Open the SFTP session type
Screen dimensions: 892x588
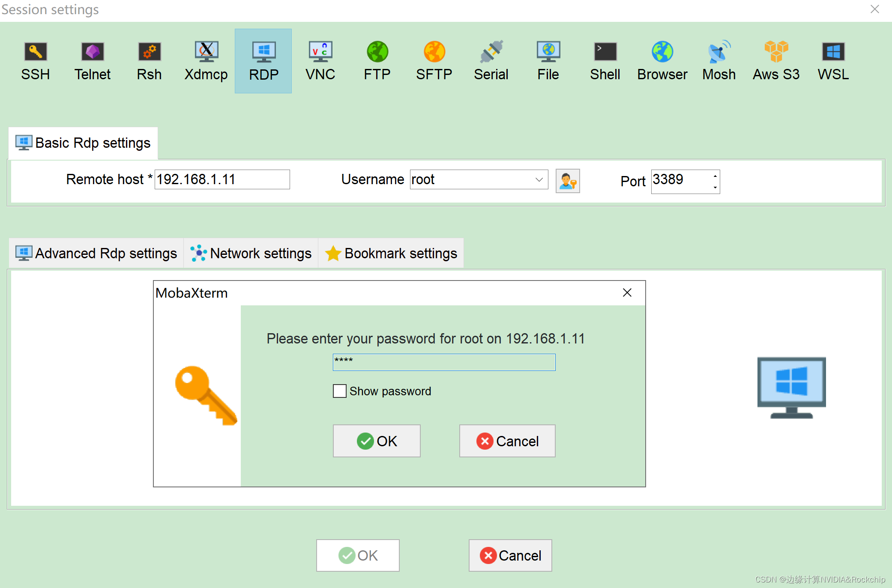[x=434, y=58]
